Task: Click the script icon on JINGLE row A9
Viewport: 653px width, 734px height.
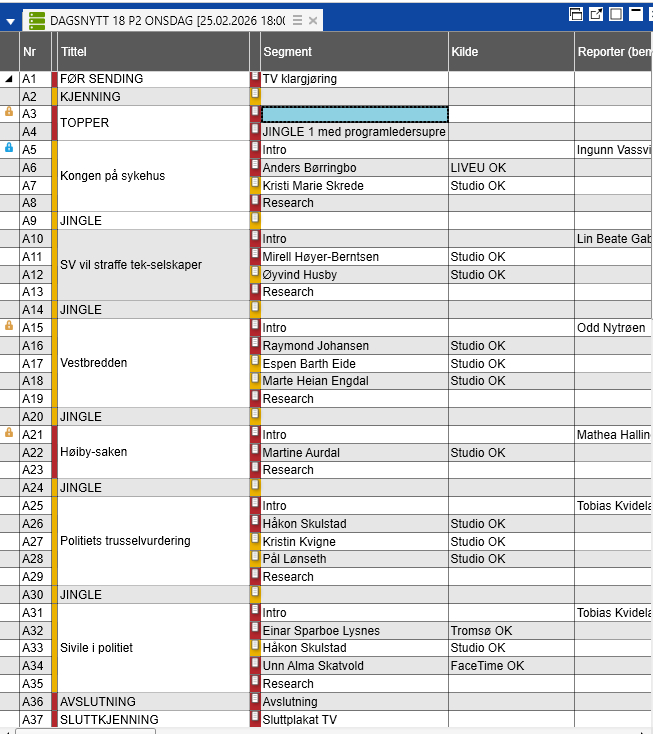Action: coord(255,220)
